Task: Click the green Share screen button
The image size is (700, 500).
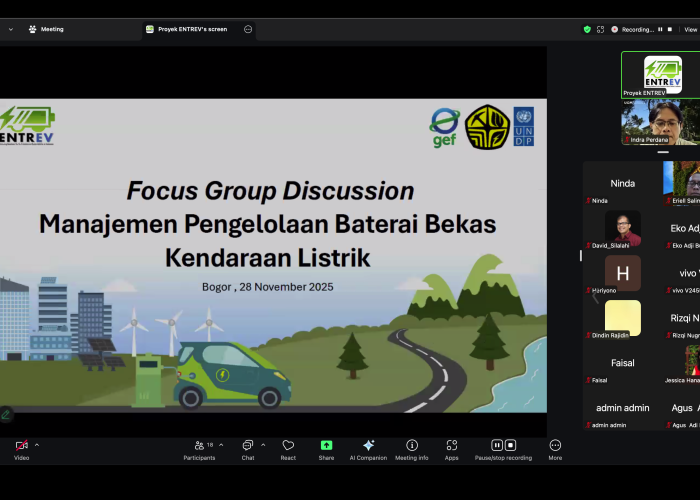Action: [x=326, y=446]
